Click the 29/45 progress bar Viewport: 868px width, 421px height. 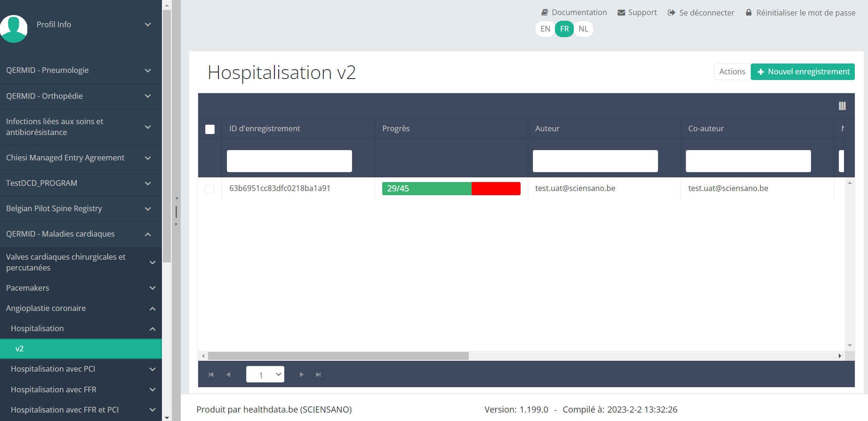pos(451,189)
